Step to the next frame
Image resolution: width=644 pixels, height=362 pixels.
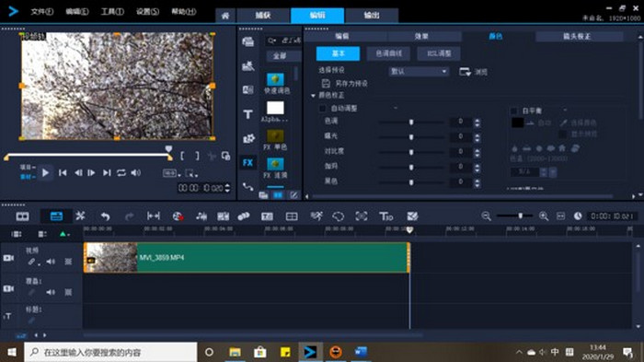[91, 173]
